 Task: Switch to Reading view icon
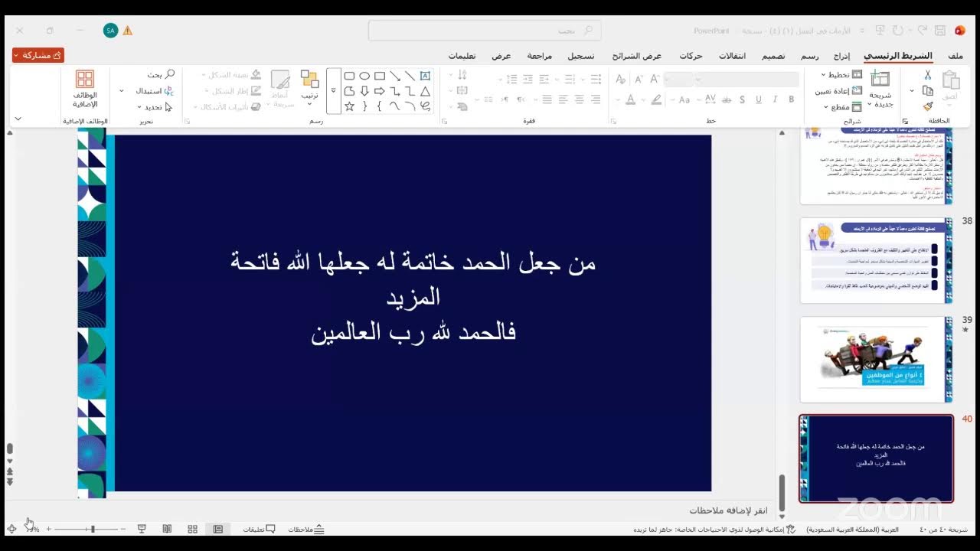167,529
